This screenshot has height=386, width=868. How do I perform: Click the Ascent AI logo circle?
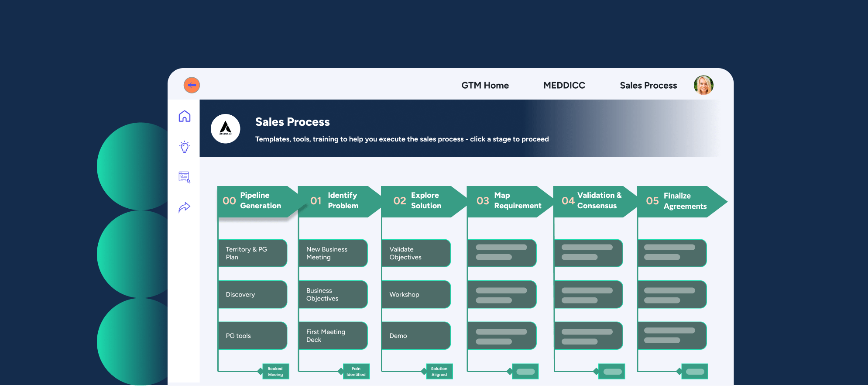(226, 129)
